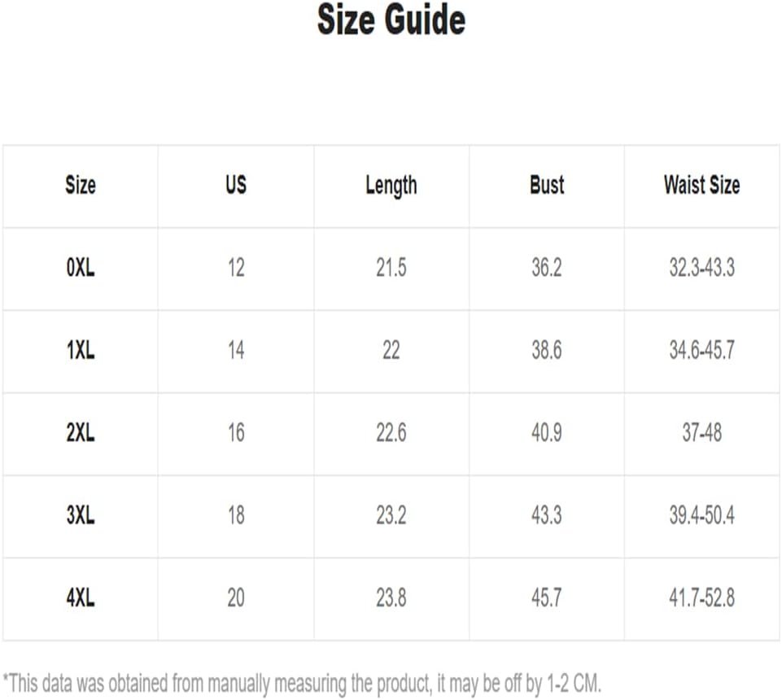Viewport: 782px width, 700px height.
Task: Click the US size 12 cell
Action: (x=236, y=268)
